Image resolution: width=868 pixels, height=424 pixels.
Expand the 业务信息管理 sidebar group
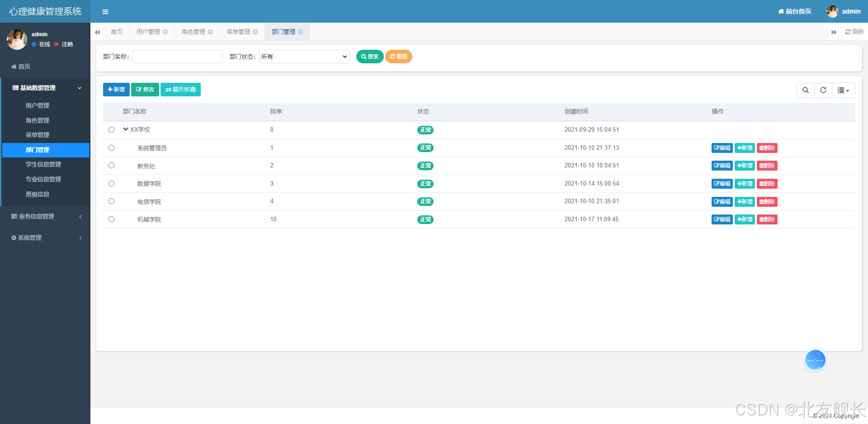(45, 216)
